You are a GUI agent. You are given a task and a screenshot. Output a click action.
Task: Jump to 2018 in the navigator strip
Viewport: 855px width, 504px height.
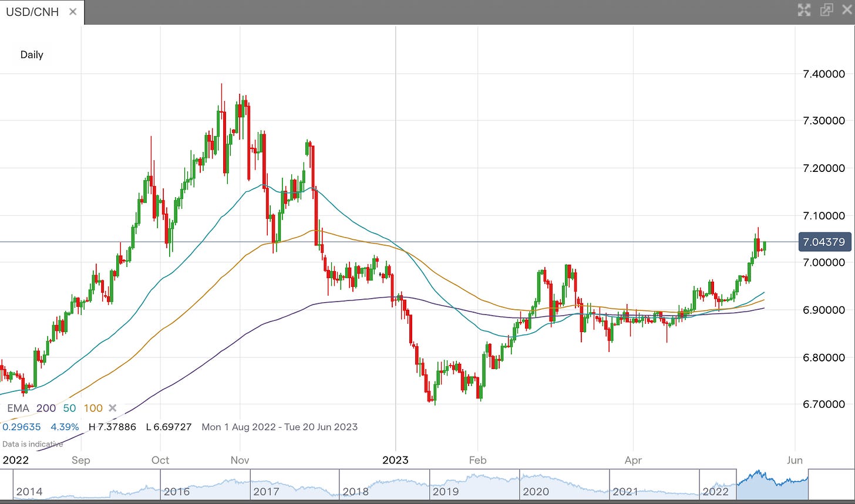356,492
